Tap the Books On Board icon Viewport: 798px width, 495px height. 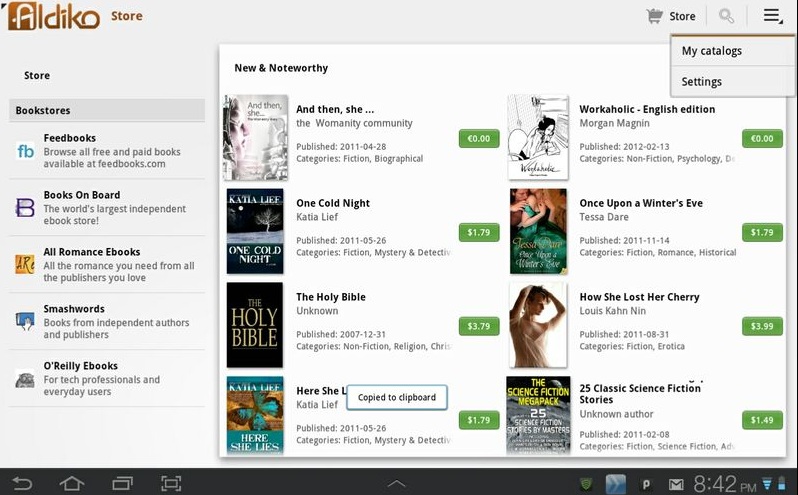coord(25,208)
